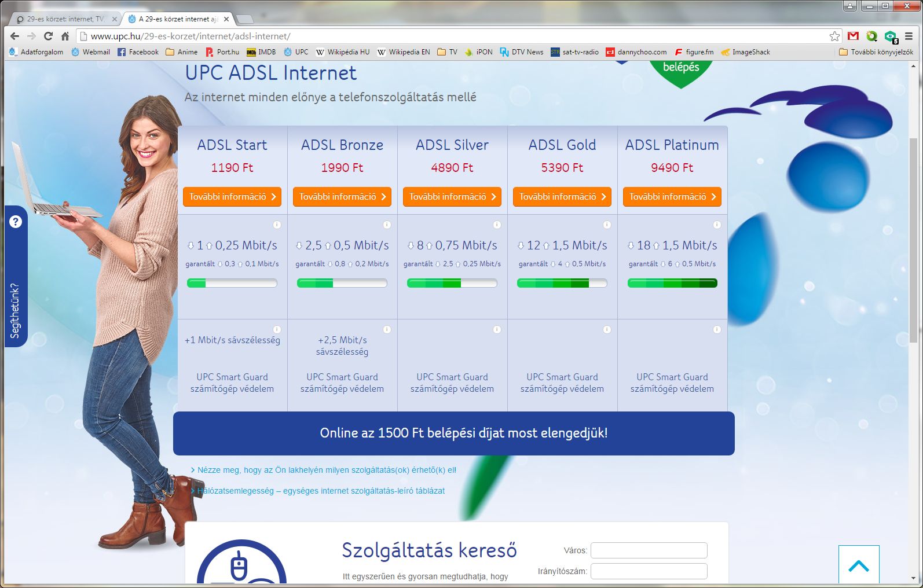Reload the current page

pos(49,36)
